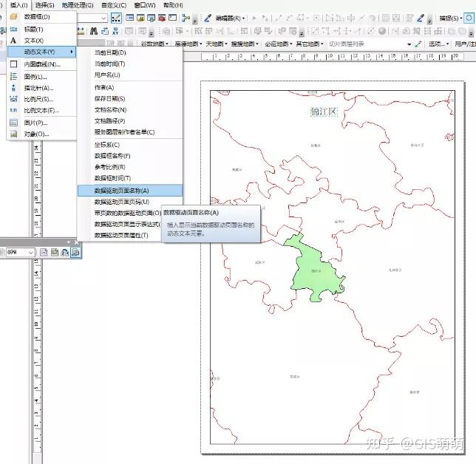Image resolution: width=476 pixels, height=464 pixels.
Task: Click the Go To XY icon
Action: pyautogui.click(x=115, y=30)
